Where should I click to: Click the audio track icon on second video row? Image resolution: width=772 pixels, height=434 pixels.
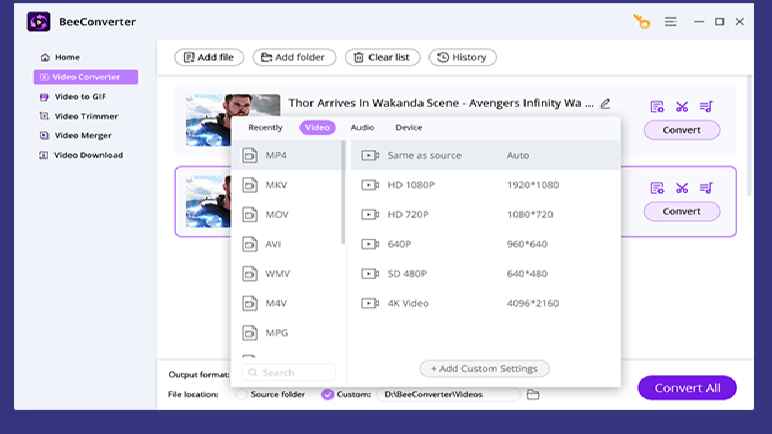(706, 188)
